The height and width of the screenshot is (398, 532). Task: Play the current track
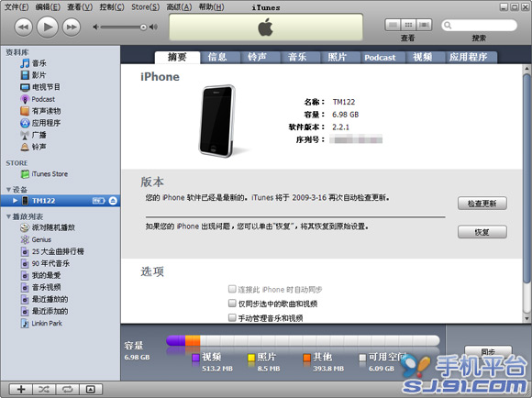pyautogui.click(x=47, y=27)
